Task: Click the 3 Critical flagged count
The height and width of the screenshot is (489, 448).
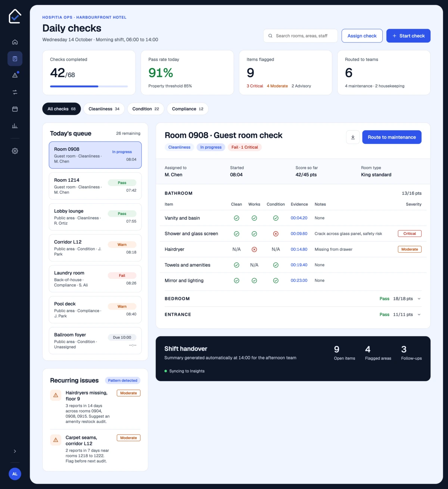Action: pyautogui.click(x=255, y=86)
